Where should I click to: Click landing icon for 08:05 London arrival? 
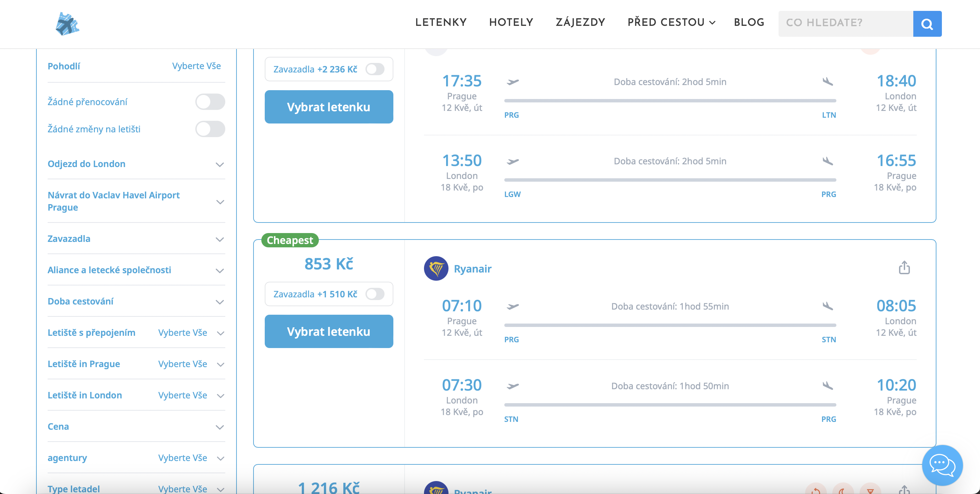point(828,306)
